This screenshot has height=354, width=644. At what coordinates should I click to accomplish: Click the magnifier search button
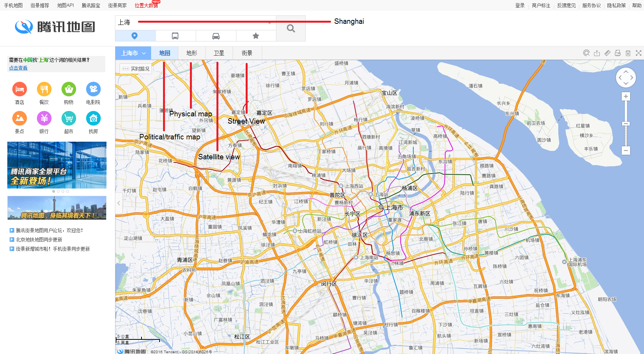(291, 28)
